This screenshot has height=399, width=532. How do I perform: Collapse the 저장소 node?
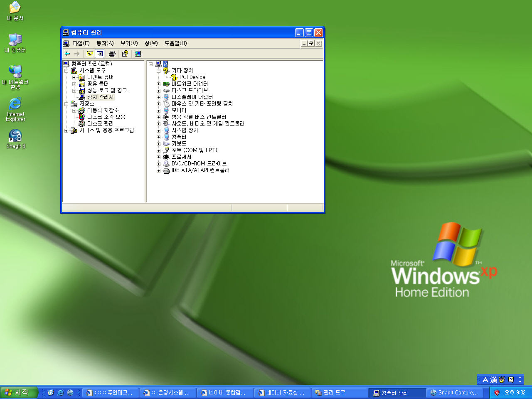click(x=66, y=104)
